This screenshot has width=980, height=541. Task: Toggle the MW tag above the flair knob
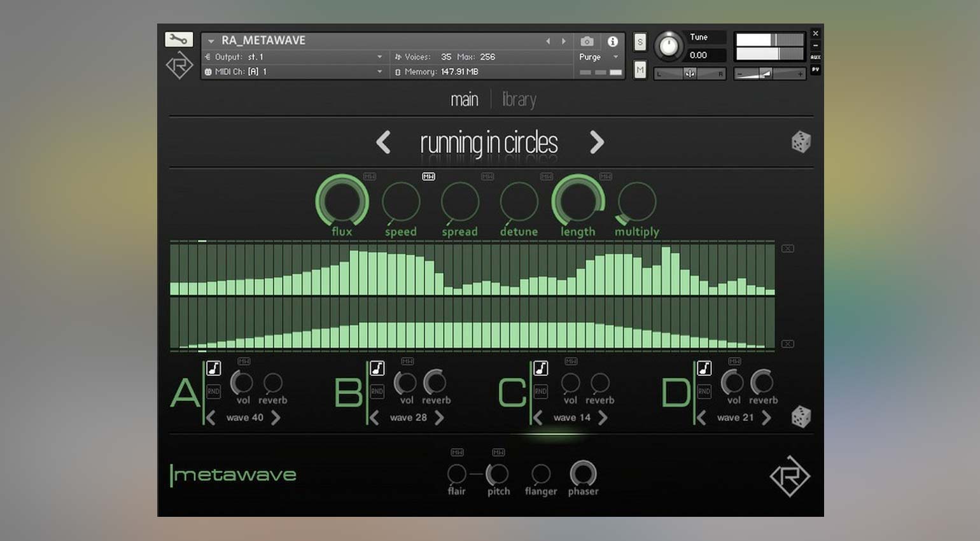click(x=457, y=452)
